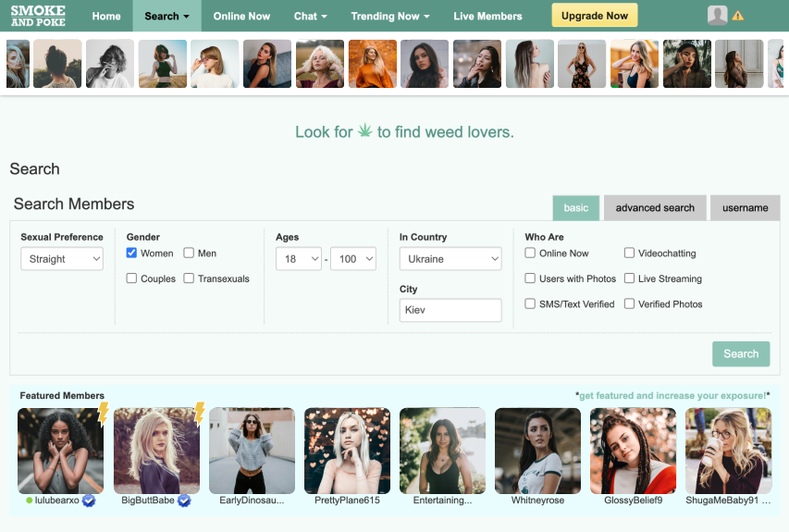Tick the Verified Photos checkbox
This screenshot has width=789, height=532.
click(629, 303)
